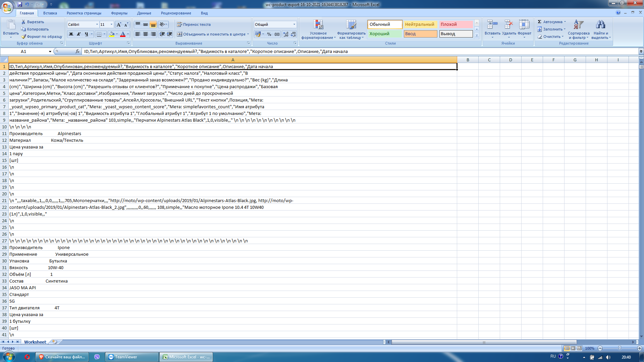Apply the Хороший cell style
Viewport: 644px width, 362px height.
(x=385, y=34)
